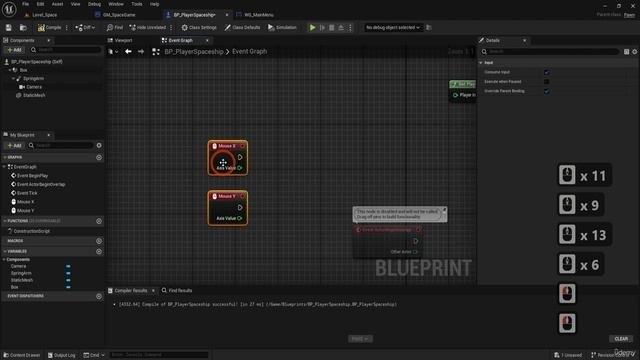Add new macro via MACROS plus icon
This screenshot has height=360, width=640.
pyautogui.click(x=99, y=241)
